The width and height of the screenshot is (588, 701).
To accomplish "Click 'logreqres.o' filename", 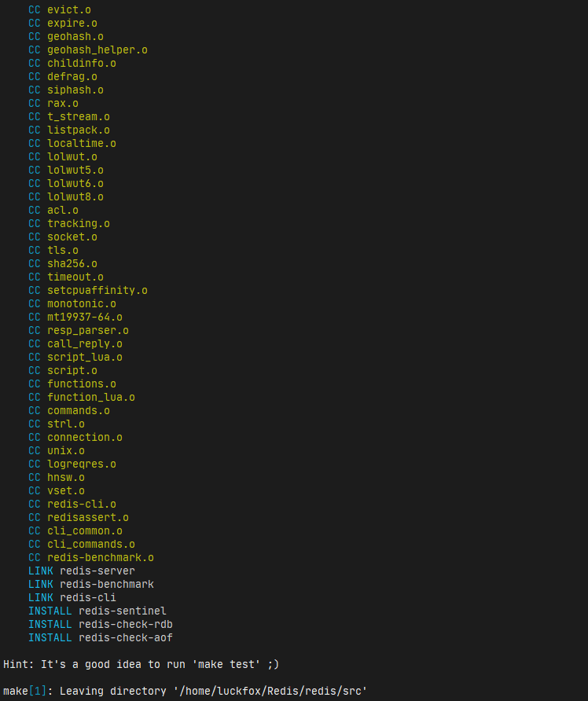I will pyautogui.click(x=82, y=464).
